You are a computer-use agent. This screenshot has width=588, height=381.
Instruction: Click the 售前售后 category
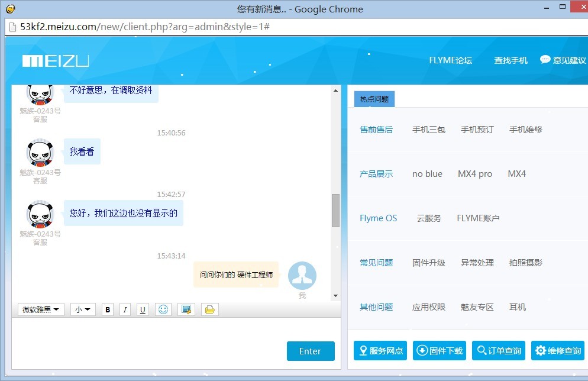[x=376, y=130]
